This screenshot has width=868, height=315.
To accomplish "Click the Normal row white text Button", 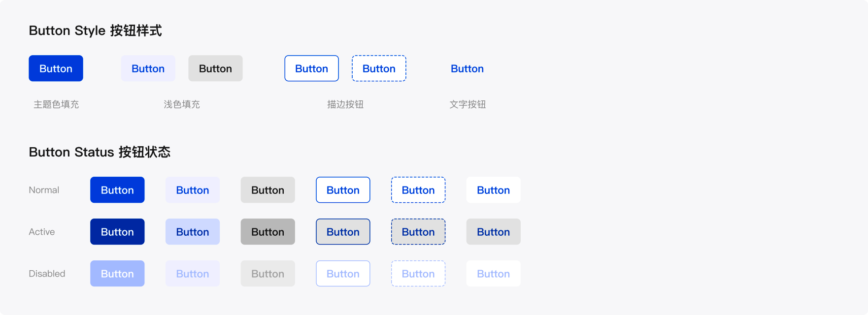I will pos(493,190).
